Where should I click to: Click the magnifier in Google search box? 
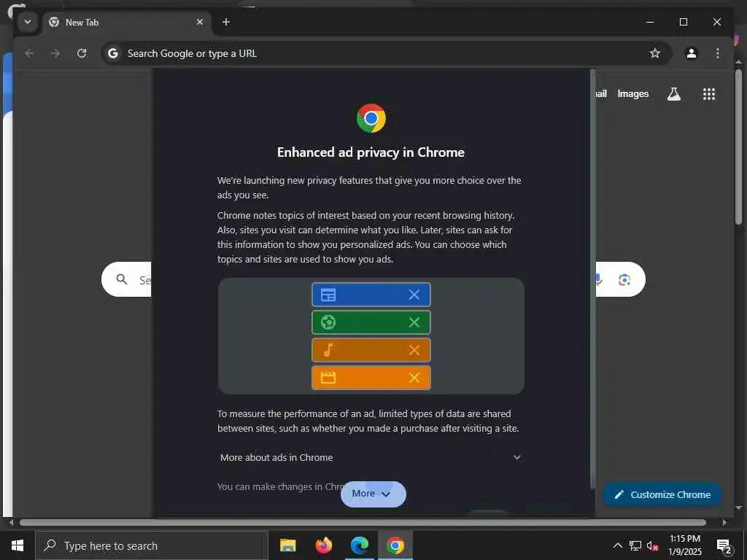(122, 279)
